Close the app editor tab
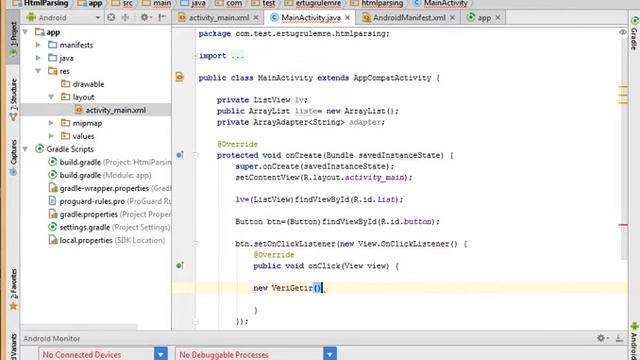Viewport: 640px width, 360px height. (498, 18)
